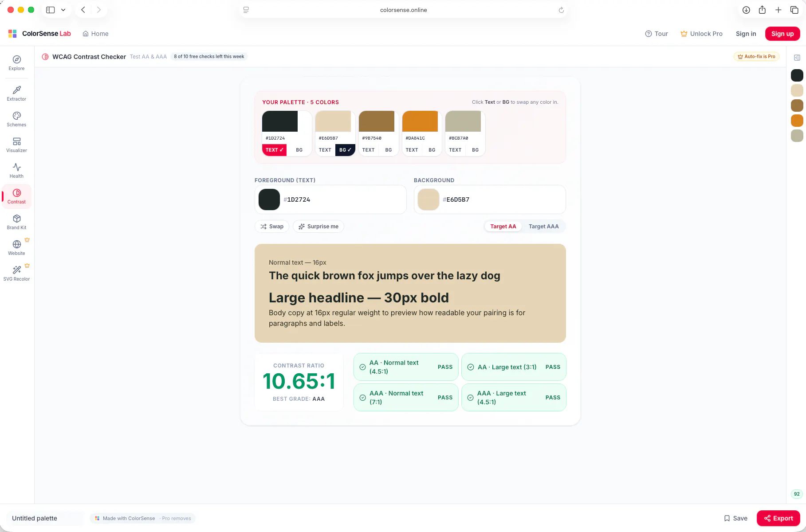The width and height of the screenshot is (806, 532).
Task: Open a new tab with plus icon
Action: pyautogui.click(x=778, y=10)
